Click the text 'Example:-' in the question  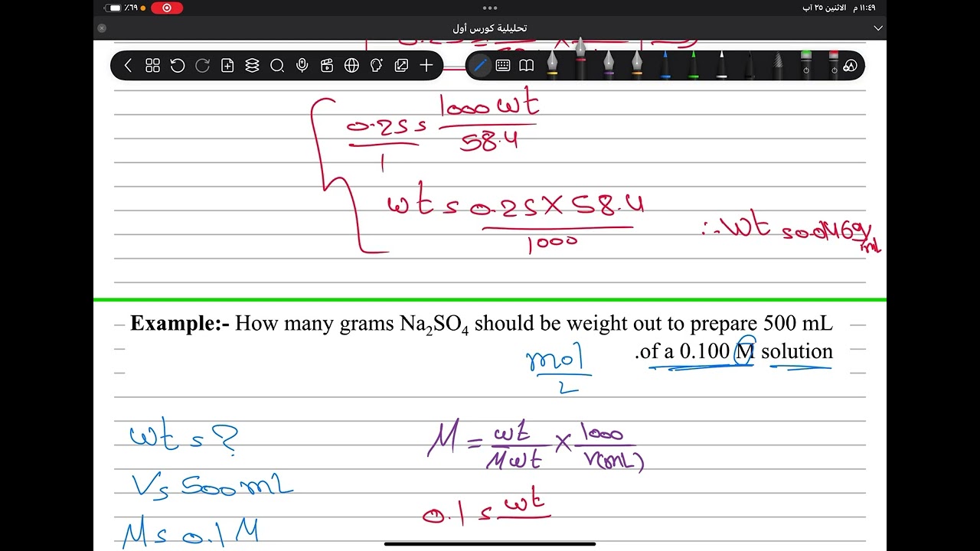[x=180, y=324]
